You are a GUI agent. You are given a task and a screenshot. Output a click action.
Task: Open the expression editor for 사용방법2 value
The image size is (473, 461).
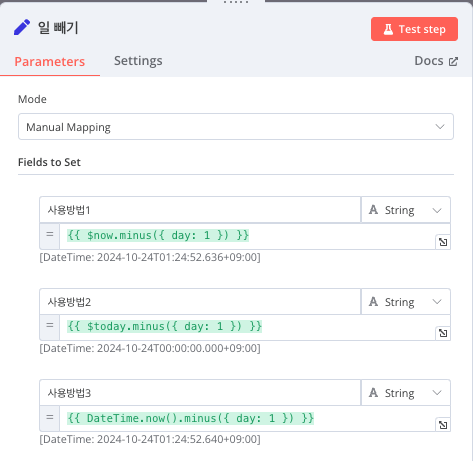pyautogui.click(x=443, y=333)
